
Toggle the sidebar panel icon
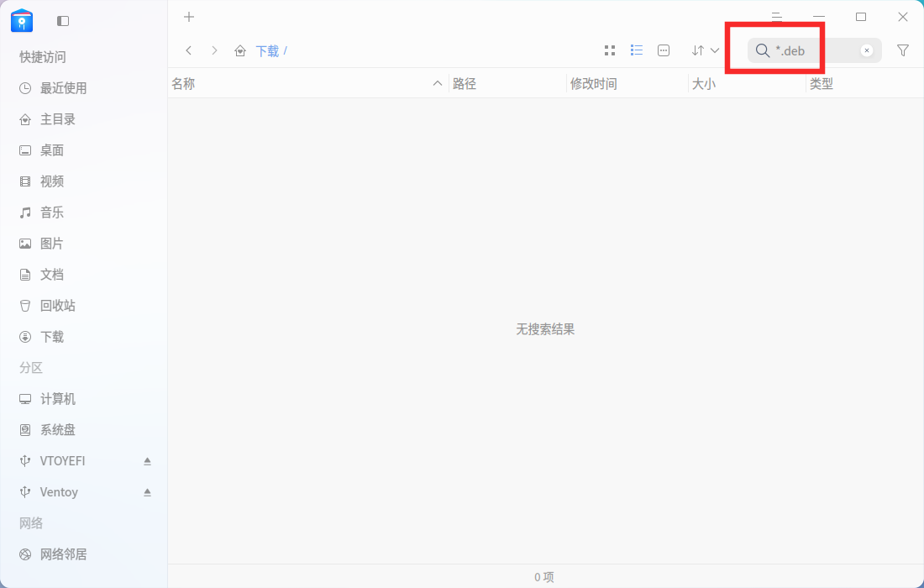[x=63, y=21]
